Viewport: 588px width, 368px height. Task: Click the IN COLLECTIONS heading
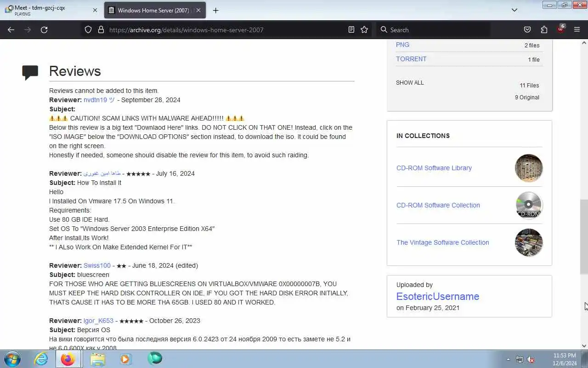[x=423, y=136]
